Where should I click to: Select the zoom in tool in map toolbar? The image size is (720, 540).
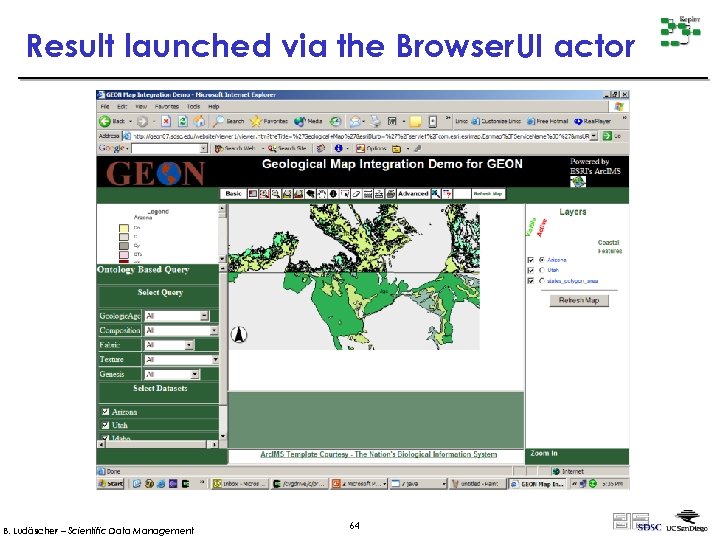click(x=264, y=194)
